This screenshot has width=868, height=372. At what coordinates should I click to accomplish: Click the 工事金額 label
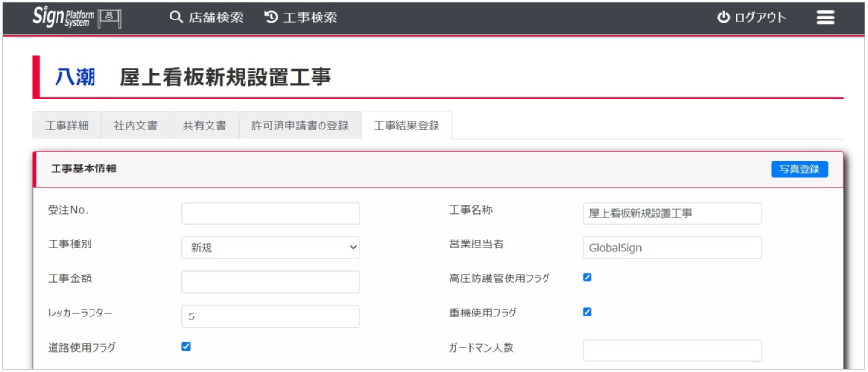70,279
